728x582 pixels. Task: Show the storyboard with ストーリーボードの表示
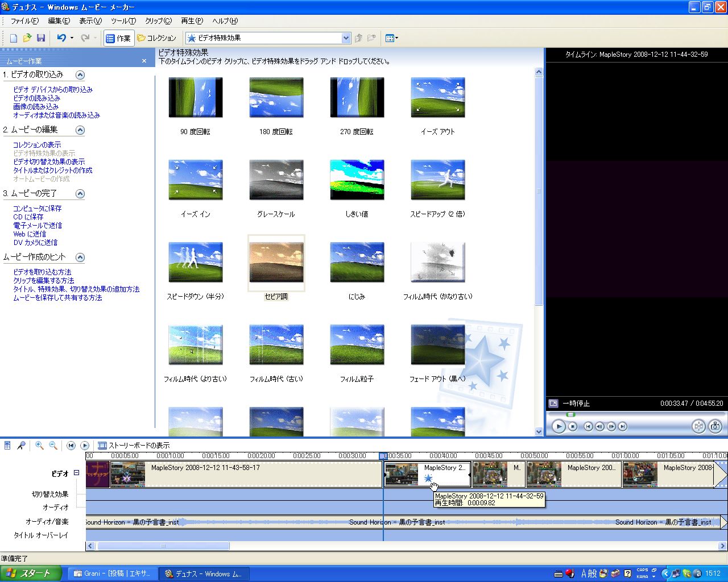tap(134, 446)
